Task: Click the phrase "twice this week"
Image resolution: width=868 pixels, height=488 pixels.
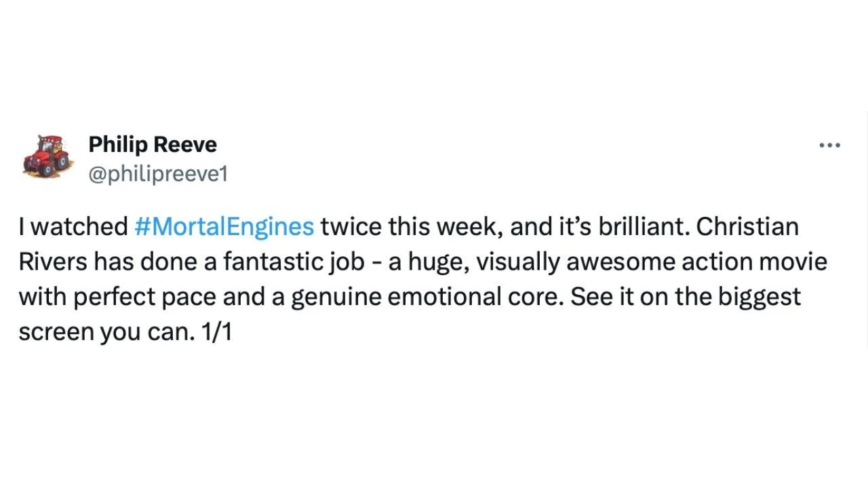Action: (412, 226)
